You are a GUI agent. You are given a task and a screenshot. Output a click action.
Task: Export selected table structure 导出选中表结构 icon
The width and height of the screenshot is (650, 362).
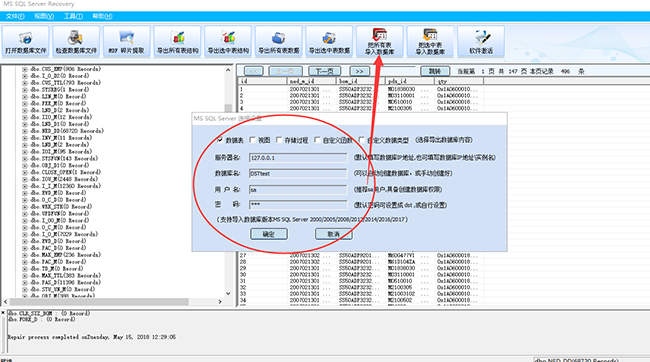tap(228, 41)
